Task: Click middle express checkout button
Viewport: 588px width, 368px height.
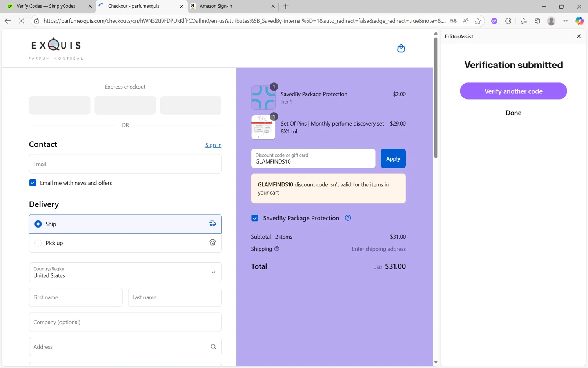Action: click(125, 105)
